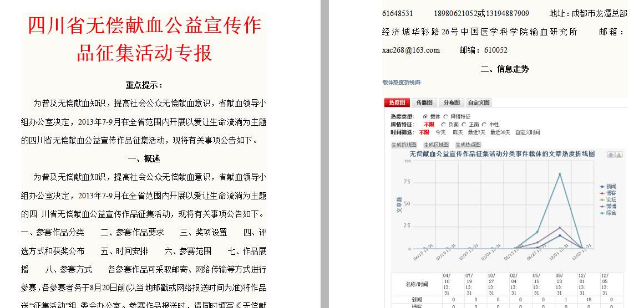The height and width of the screenshot is (308, 644).
Task: Click the chart print icon
Action: pos(611,155)
